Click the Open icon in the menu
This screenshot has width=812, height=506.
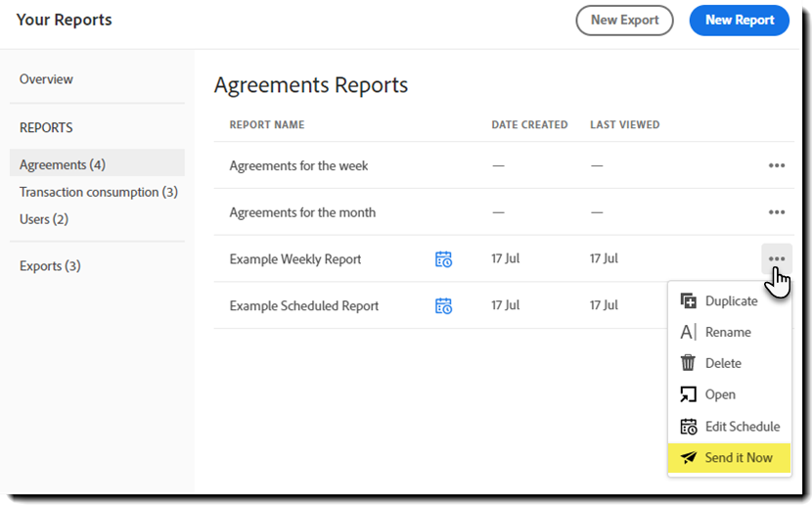point(688,394)
